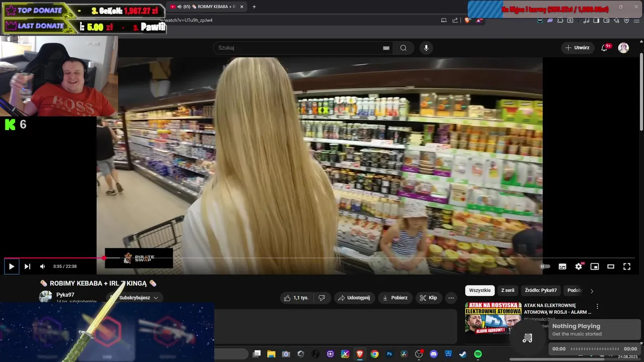Open the account avatar menu
The image size is (644, 362).
tap(623, 48)
